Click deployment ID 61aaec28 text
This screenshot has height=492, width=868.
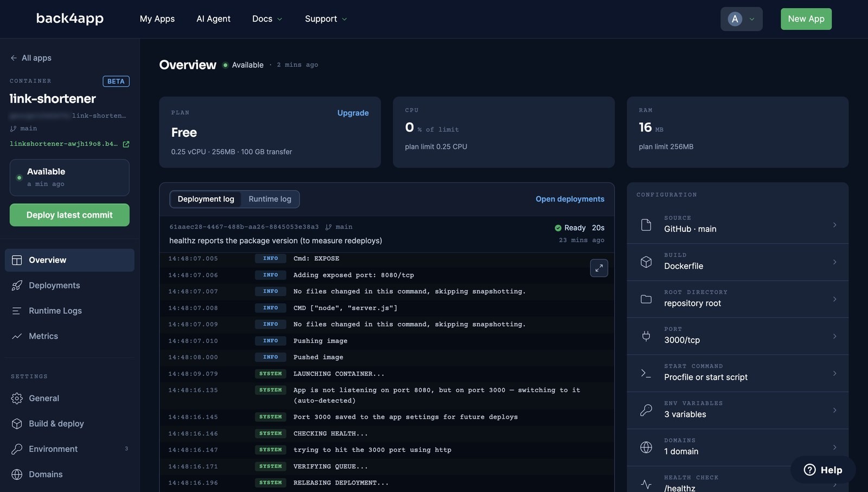(244, 227)
